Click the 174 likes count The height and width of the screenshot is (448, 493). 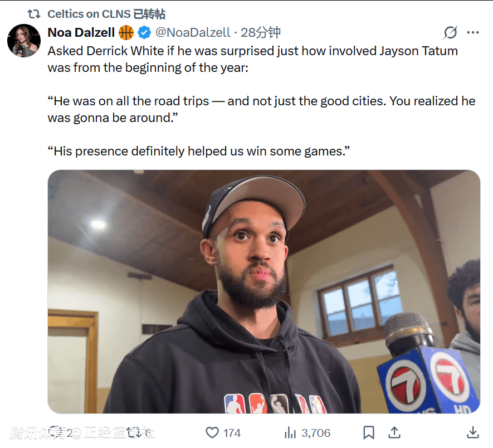[x=231, y=433]
